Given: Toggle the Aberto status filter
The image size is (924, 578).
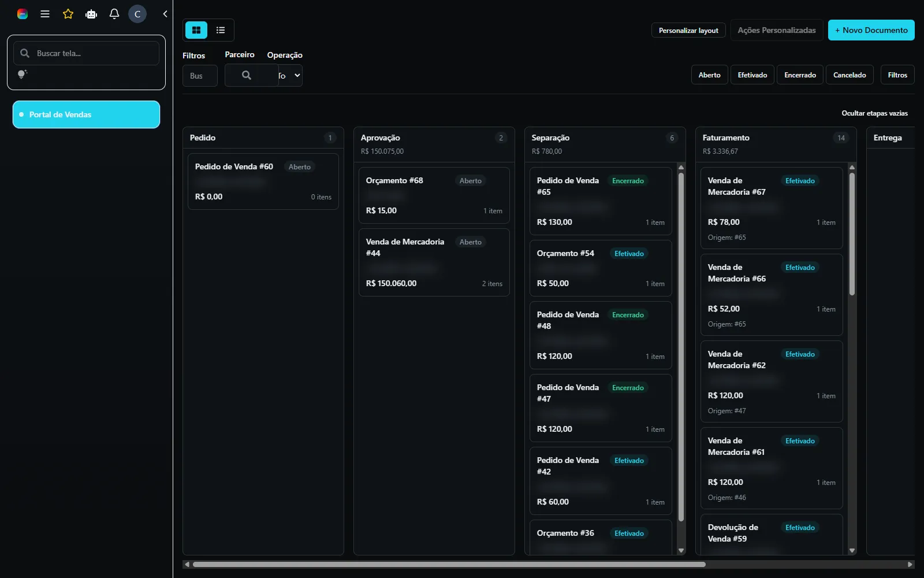Looking at the screenshot, I should coord(709,75).
